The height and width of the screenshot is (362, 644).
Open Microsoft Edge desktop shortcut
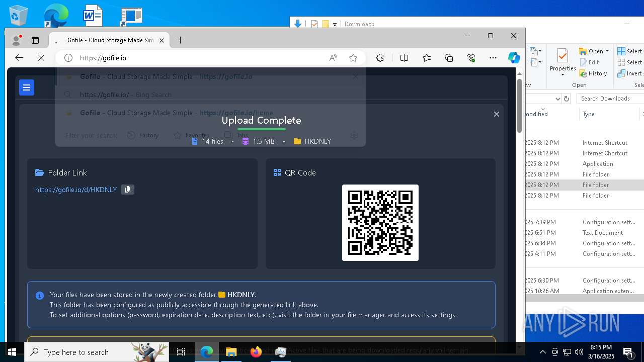click(55, 15)
